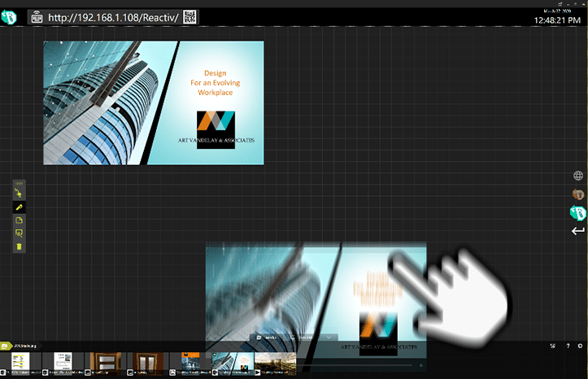Select the touch pointer hand tool
The width and height of the screenshot is (588, 379).
point(19,193)
